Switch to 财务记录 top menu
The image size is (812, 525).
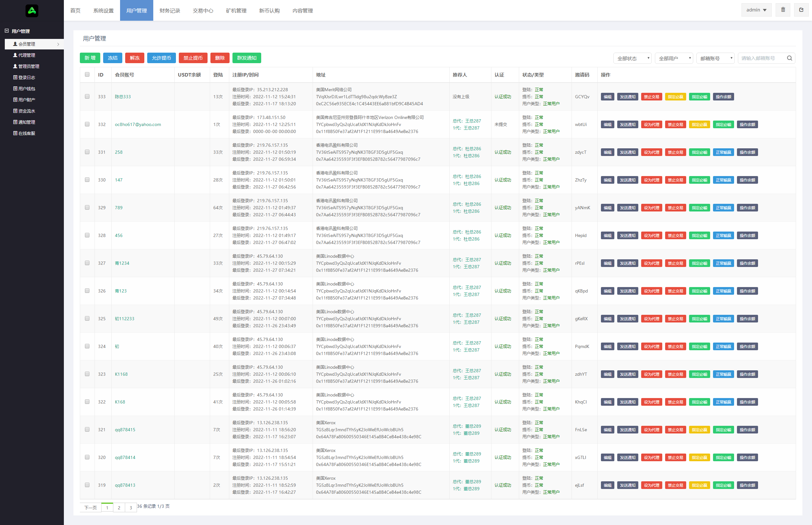(170, 11)
